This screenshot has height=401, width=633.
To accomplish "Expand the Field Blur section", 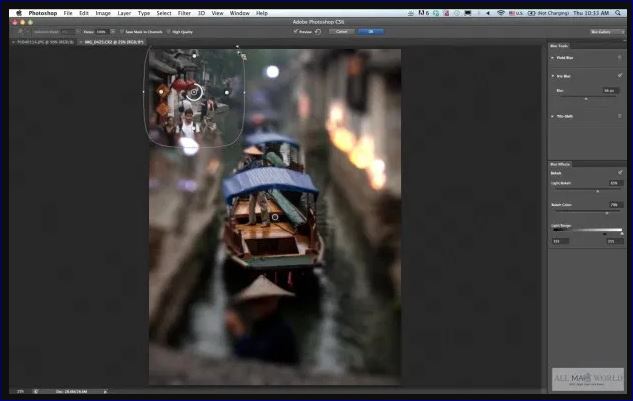I will (x=553, y=58).
